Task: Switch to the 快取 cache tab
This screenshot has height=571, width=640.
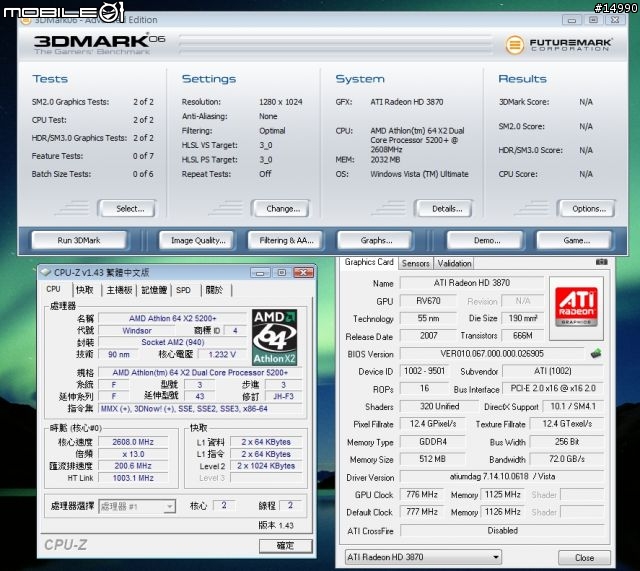Action: 84,290
